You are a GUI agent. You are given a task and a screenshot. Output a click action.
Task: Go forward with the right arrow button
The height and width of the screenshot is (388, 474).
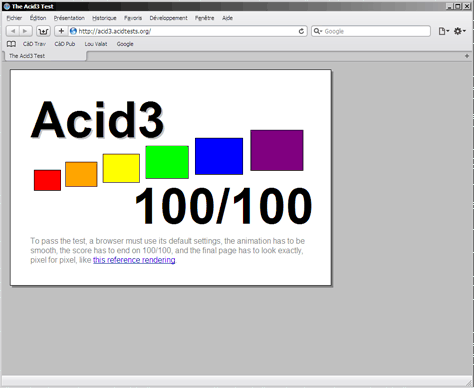[25, 31]
